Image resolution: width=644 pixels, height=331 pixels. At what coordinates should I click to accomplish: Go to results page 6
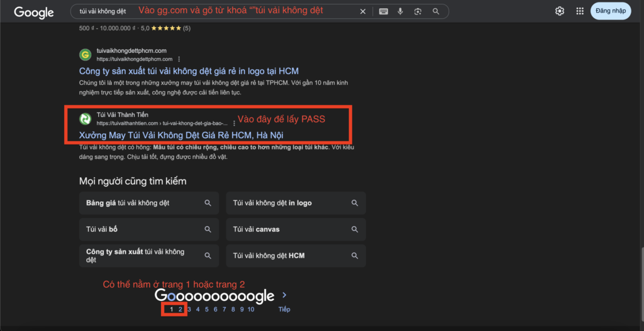pos(215,309)
